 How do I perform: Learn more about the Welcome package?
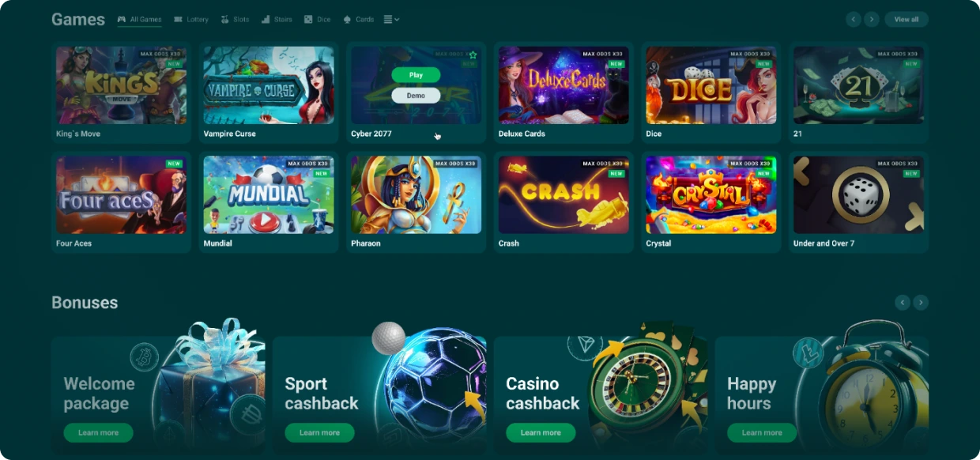[x=98, y=432]
